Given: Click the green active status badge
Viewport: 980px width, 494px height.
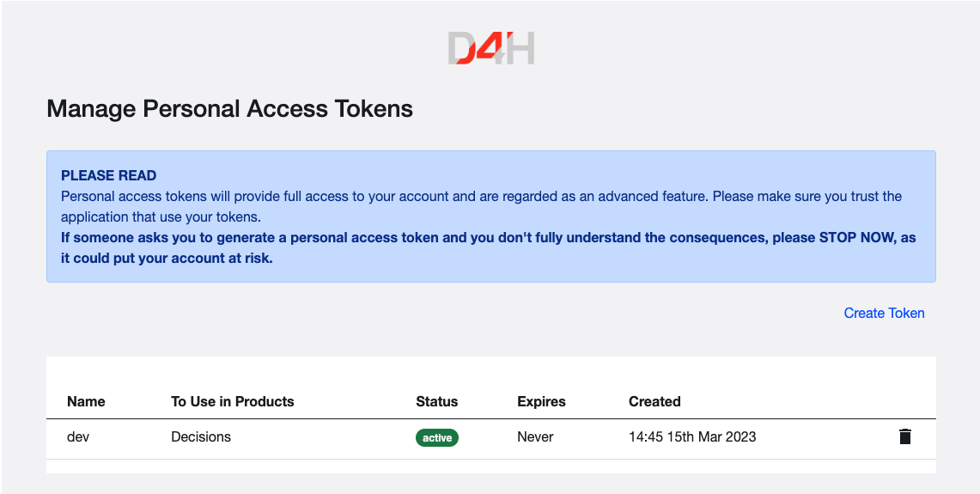Looking at the screenshot, I should [437, 437].
